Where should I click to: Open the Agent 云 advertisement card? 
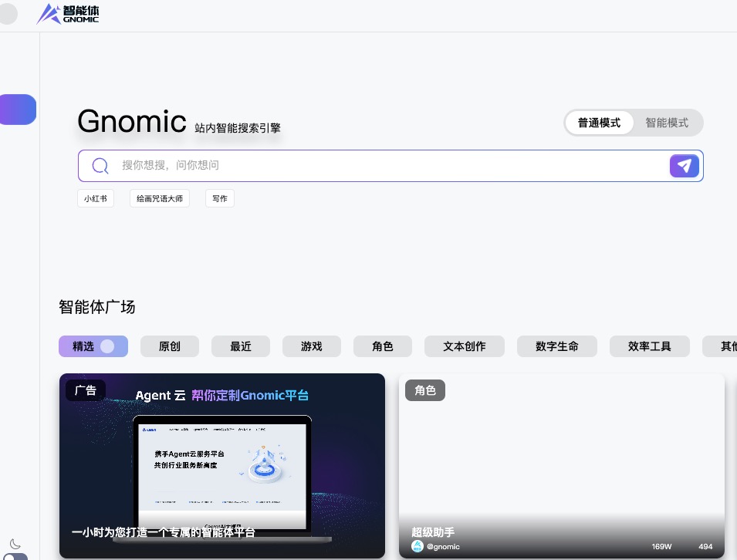(221, 466)
